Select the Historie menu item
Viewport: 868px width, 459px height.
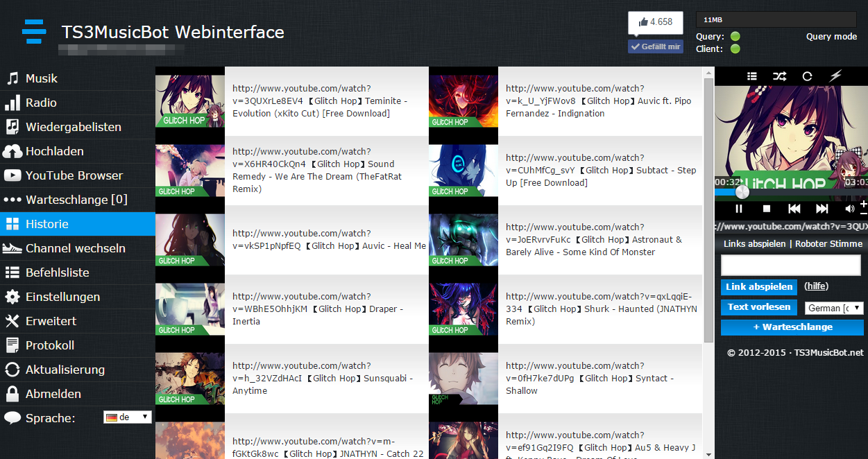pos(78,224)
